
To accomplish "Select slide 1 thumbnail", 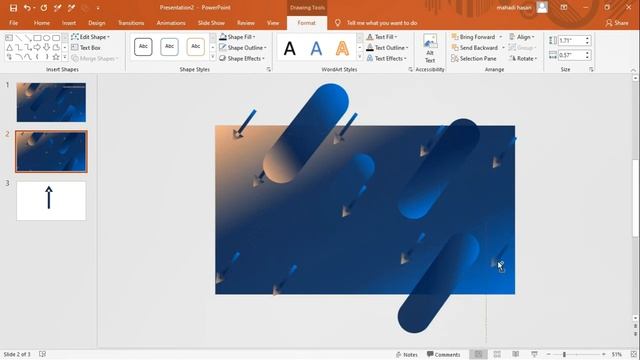I will 51,102.
